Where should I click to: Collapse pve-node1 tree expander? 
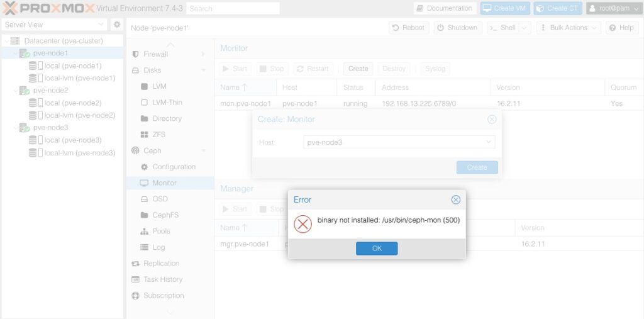(x=15, y=53)
